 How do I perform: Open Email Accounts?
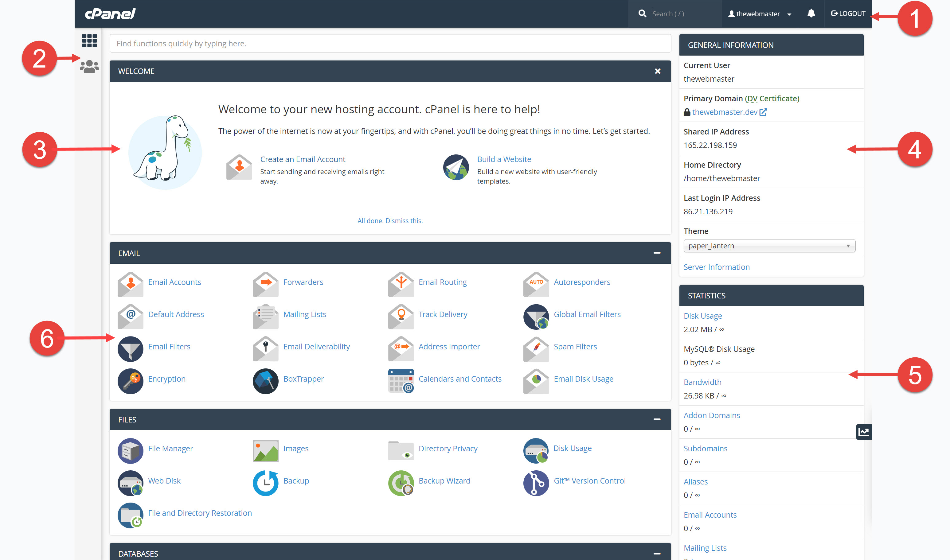point(174,282)
